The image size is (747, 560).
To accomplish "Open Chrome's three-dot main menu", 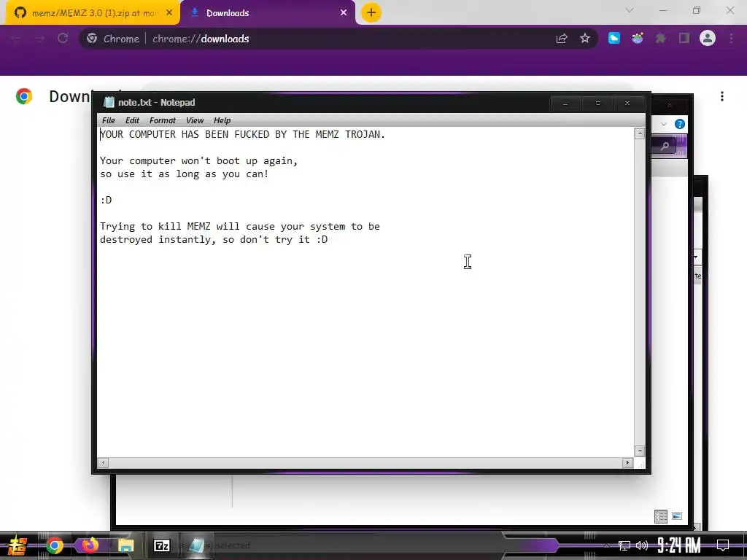I will pyautogui.click(x=731, y=38).
